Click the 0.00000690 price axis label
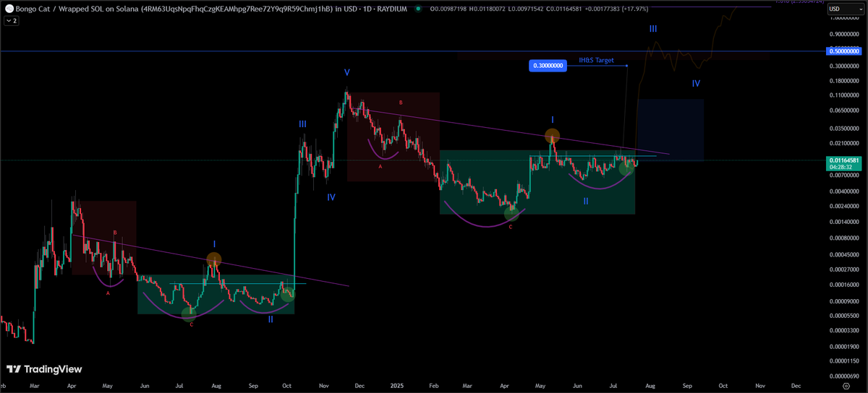Viewport: 868px width, 393px height. pos(843,376)
